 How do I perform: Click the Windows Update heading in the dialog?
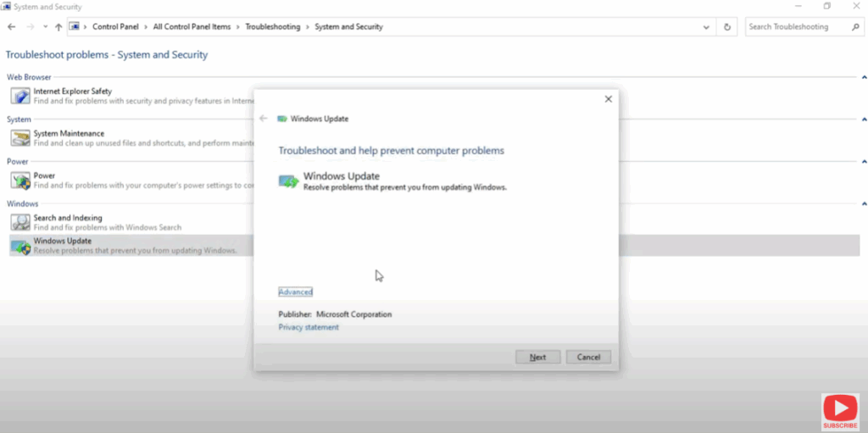click(x=342, y=176)
